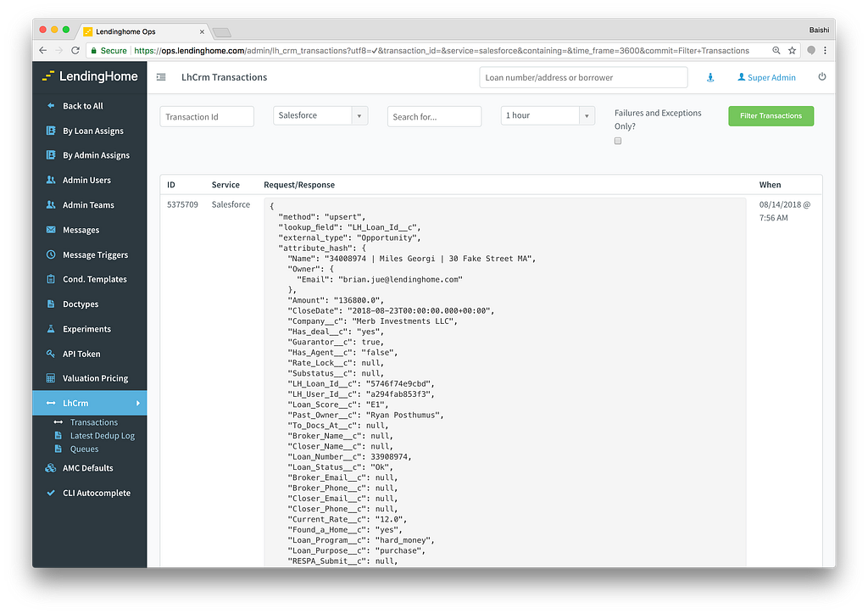Select the LhCrm sidebar menu

tap(90, 403)
